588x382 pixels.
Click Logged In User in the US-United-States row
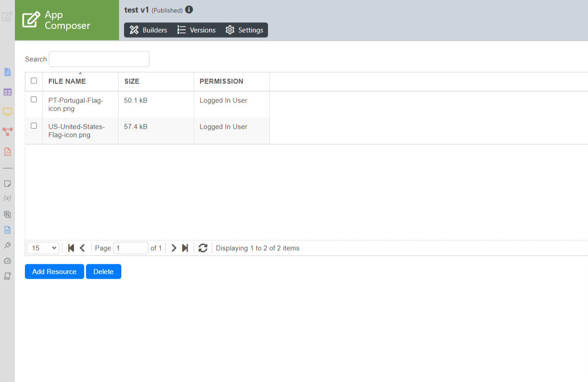tap(224, 127)
